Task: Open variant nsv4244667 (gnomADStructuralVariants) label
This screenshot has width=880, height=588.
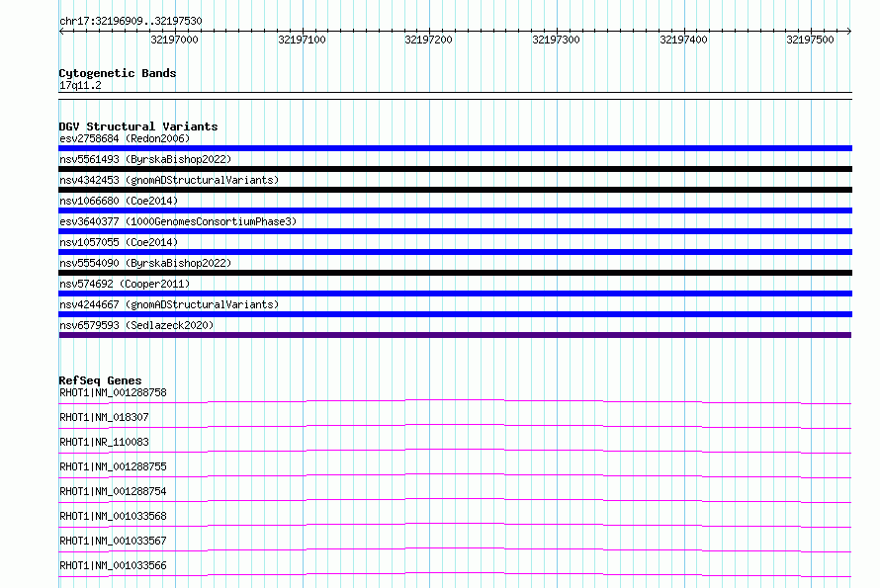Action: (169, 304)
